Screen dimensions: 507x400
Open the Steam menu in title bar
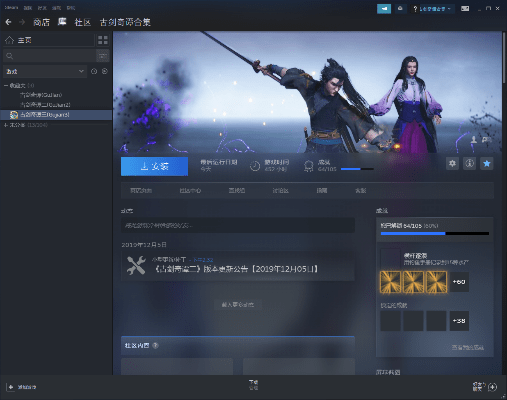(x=11, y=8)
